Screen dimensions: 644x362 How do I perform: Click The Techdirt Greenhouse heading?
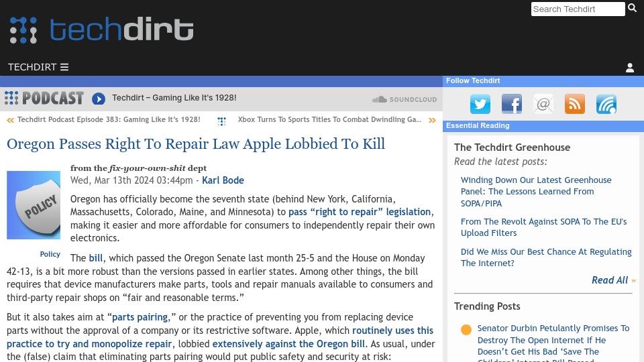click(x=512, y=147)
